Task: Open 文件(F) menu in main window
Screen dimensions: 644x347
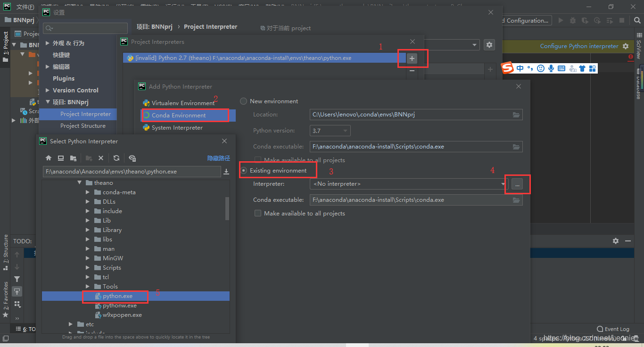Action: pyautogui.click(x=25, y=7)
